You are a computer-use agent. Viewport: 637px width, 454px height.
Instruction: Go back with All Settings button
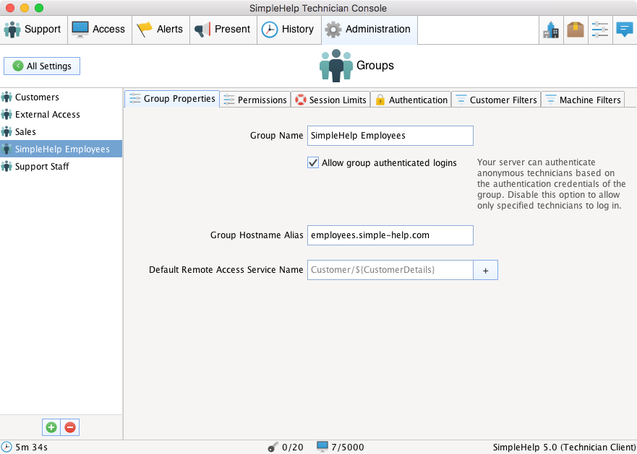point(42,66)
